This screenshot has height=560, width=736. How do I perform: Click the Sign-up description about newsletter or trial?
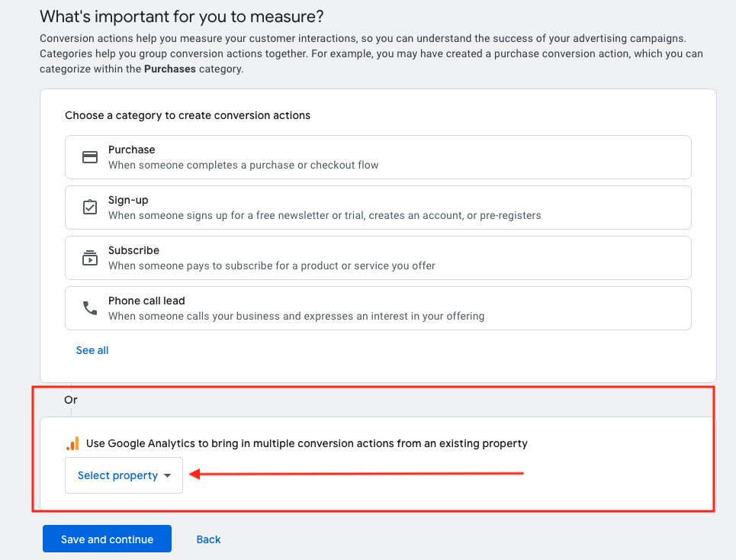(x=324, y=215)
